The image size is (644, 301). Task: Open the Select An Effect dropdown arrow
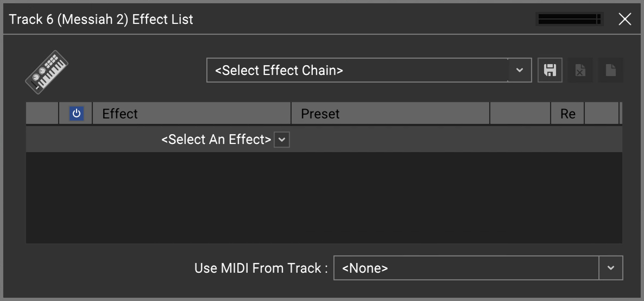click(282, 140)
